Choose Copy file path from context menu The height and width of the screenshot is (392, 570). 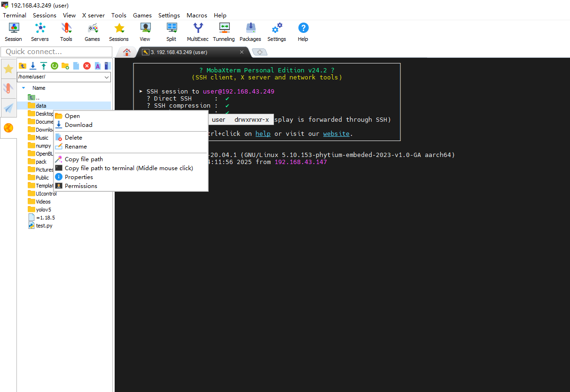point(131,159)
